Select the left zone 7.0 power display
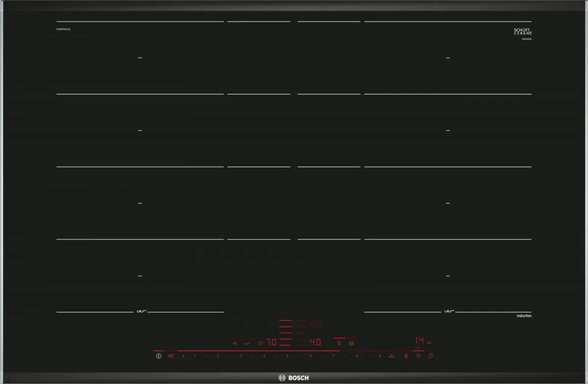Image resolution: width=588 pixels, height=384 pixels. [271, 342]
